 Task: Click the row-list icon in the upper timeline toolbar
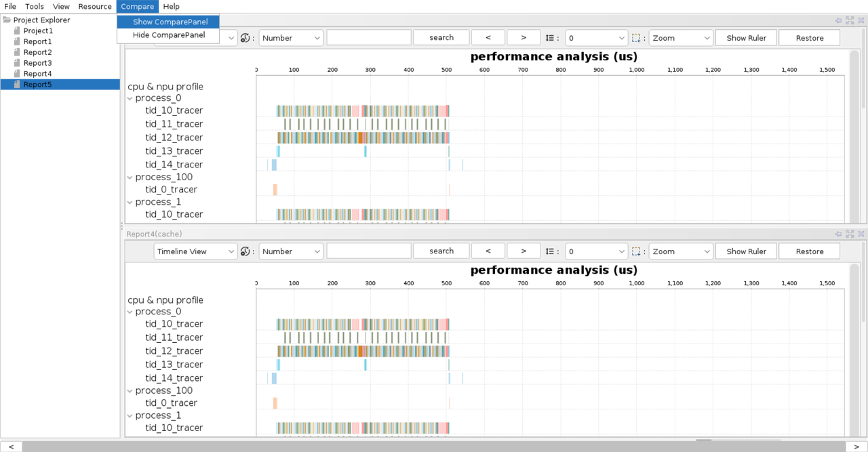[550, 38]
